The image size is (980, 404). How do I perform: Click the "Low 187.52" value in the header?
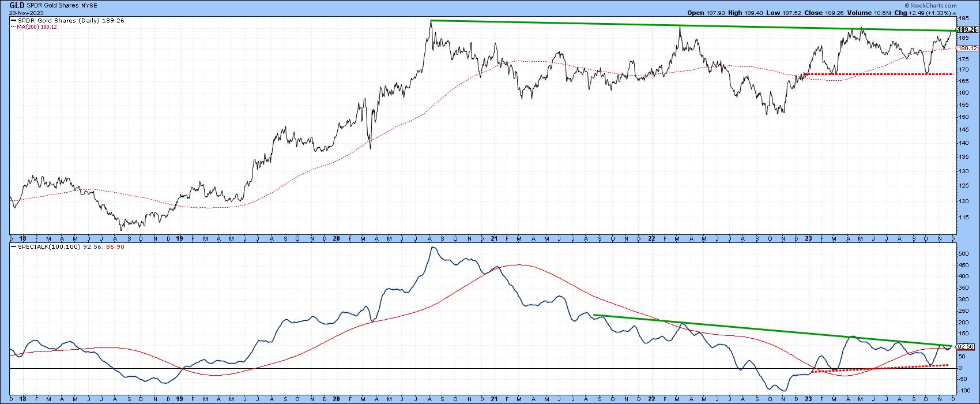pyautogui.click(x=783, y=13)
